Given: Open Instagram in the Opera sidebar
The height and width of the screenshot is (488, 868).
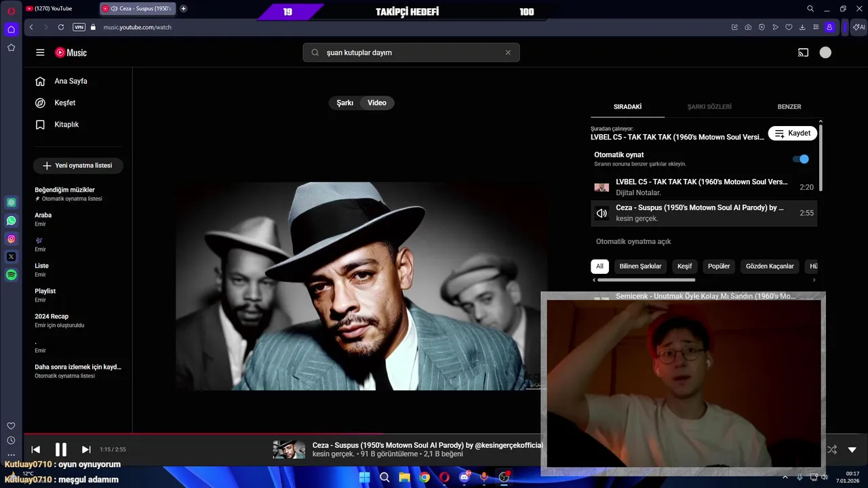Looking at the screenshot, I should pos(11,239).
